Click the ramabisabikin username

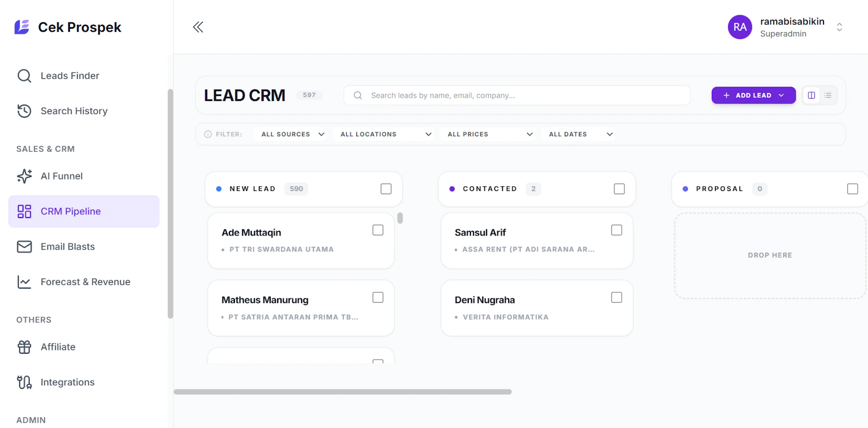(792, 21)
